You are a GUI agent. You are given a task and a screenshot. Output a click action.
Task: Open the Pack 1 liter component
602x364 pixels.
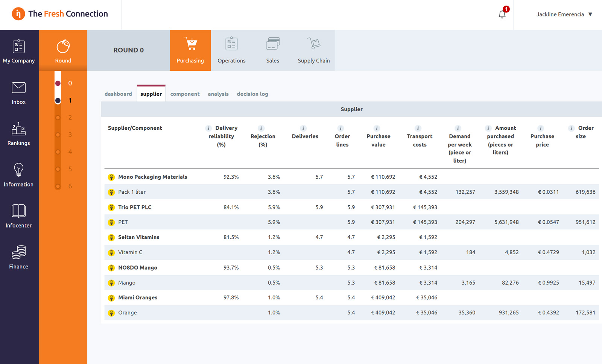(x=132, y=192)
